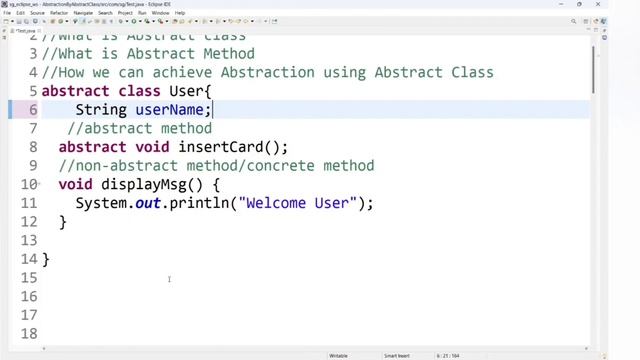
Task: Click the Save All toolbar icon
Action: 27,21
